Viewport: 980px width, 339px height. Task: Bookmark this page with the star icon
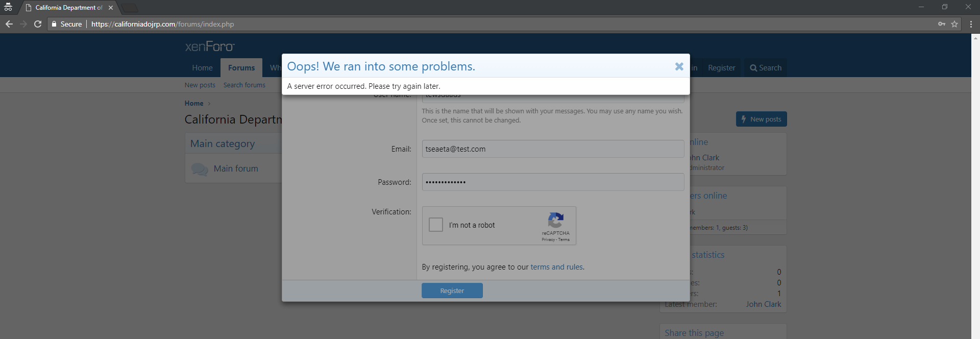tap(954, 24)
